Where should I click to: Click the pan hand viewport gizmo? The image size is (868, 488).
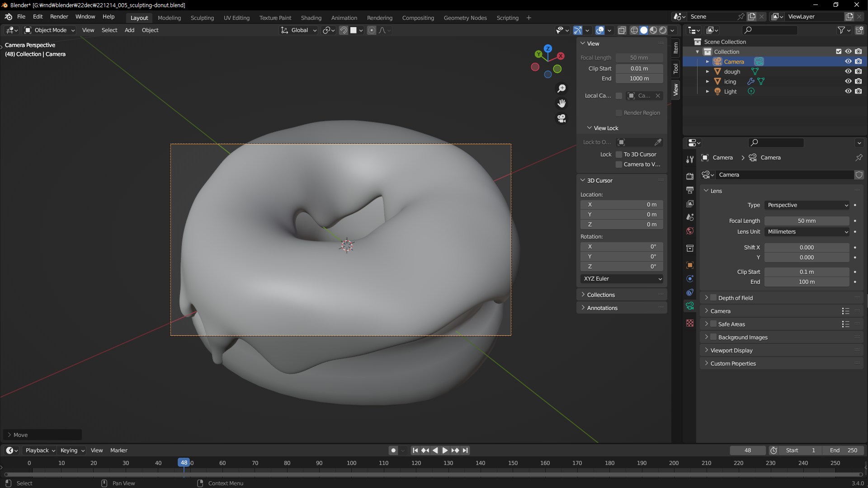[561, 103]
